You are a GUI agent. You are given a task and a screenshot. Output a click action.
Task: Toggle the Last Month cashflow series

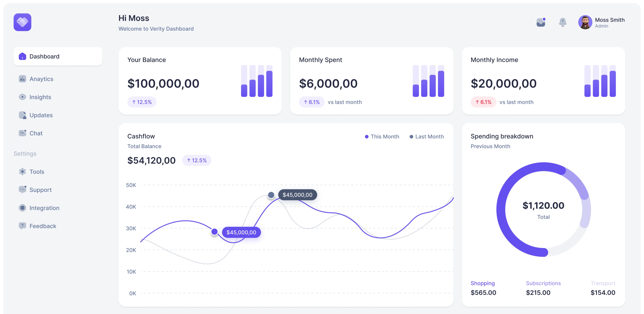click(x=426, y=137)
